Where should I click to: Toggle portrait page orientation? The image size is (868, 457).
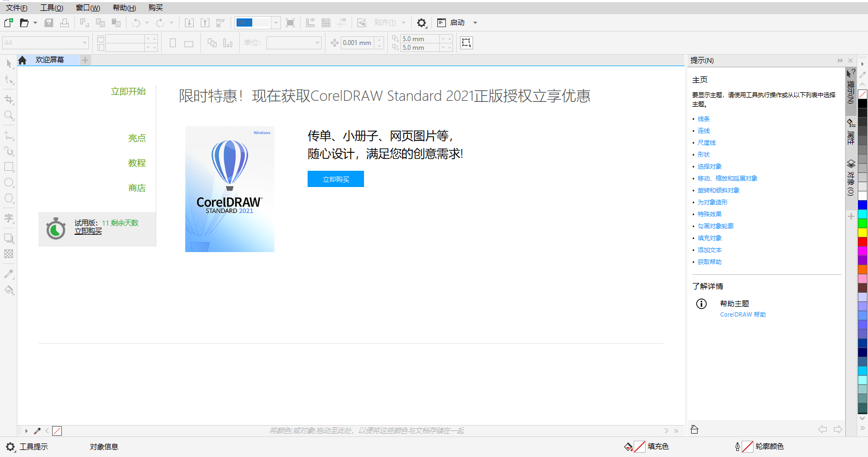(173, 43)
